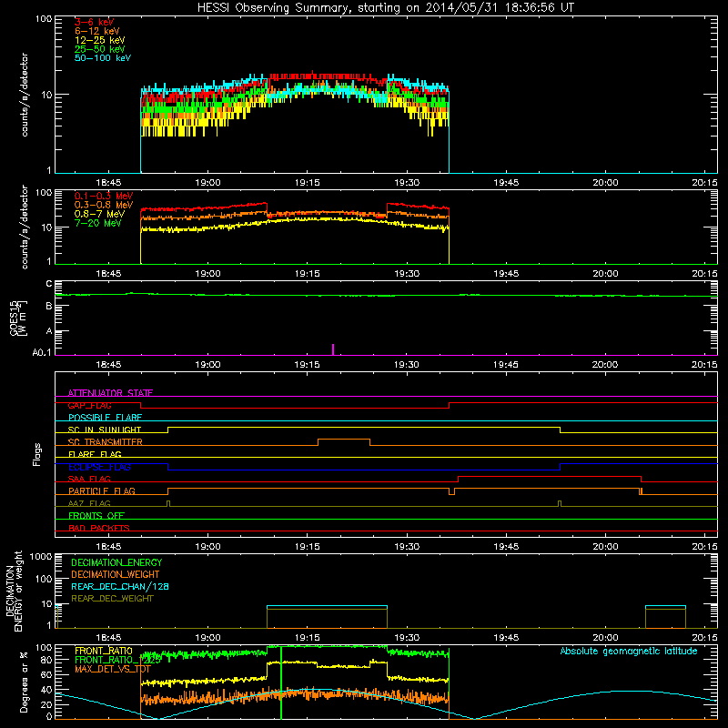Click the 0.8-7 MeV legend label
This screenshot has width=728, height=728.
(x=99, y=214)
